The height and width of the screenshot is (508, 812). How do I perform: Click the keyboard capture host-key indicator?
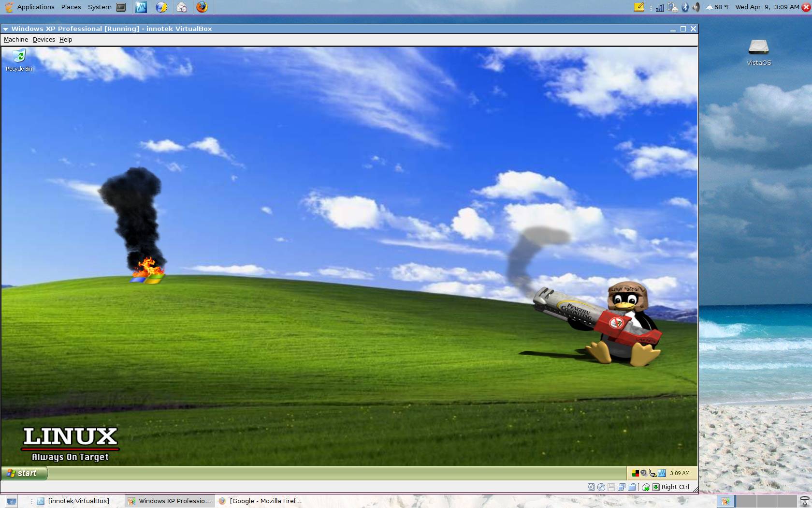pyautogui.click(x=656, y=487)
